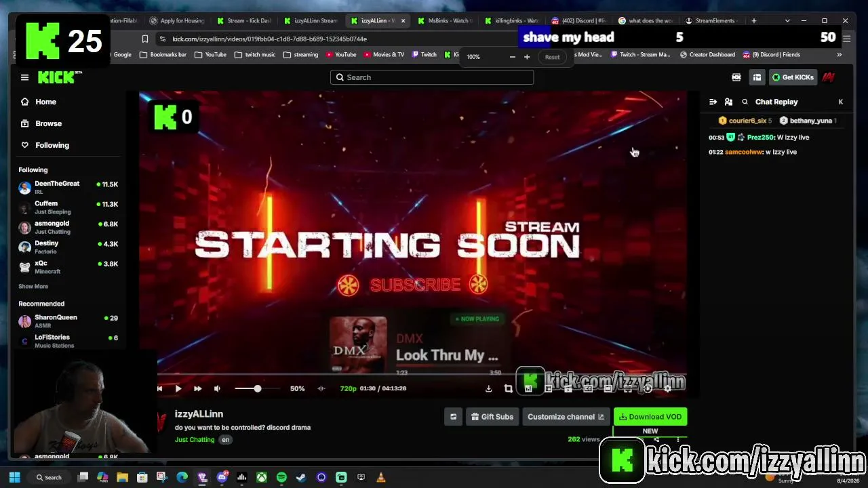The image size is (868, 488).
Task: Adjust the video volume slider
Action: 257,388
